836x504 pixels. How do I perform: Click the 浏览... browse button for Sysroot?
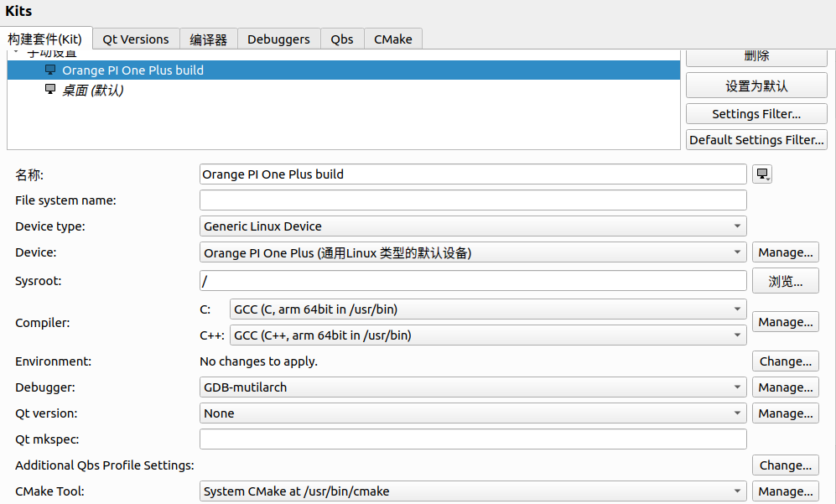pos(786,281)
